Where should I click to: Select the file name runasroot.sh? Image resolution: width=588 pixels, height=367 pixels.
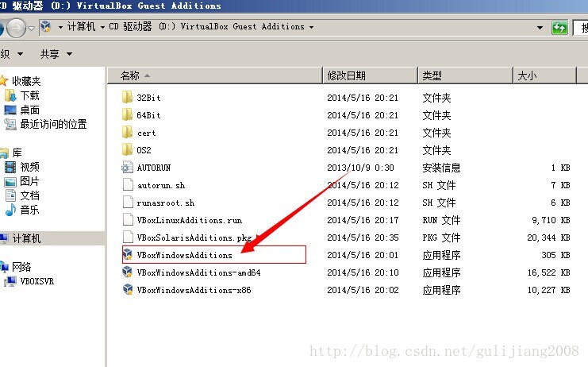(x=165, y=203)
